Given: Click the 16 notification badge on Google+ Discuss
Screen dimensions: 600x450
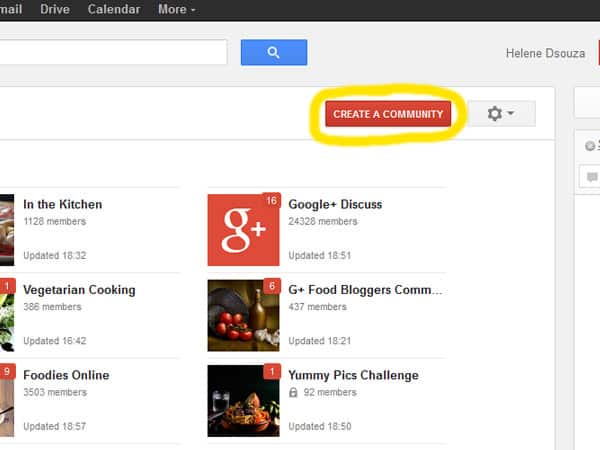Looking at the screenshot, I should click(272, 201).
